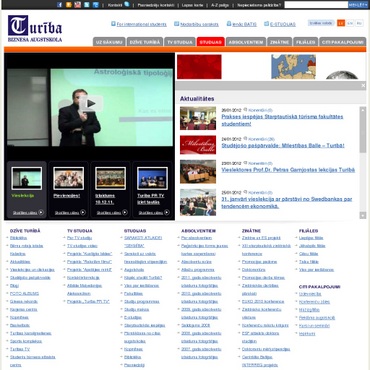Viewport: 370px width, 370px height.
Task: Select the Vieslekcija video thumbnail
Action: coord(27,178)
